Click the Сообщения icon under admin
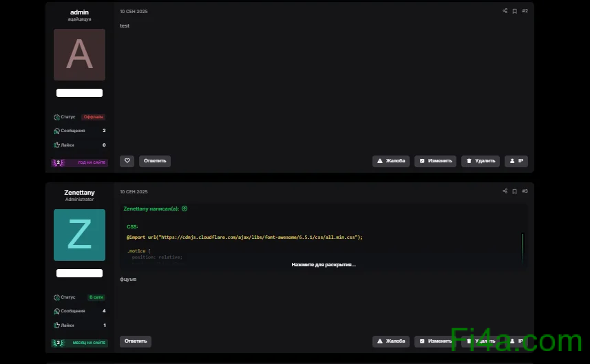 (56, 131)
